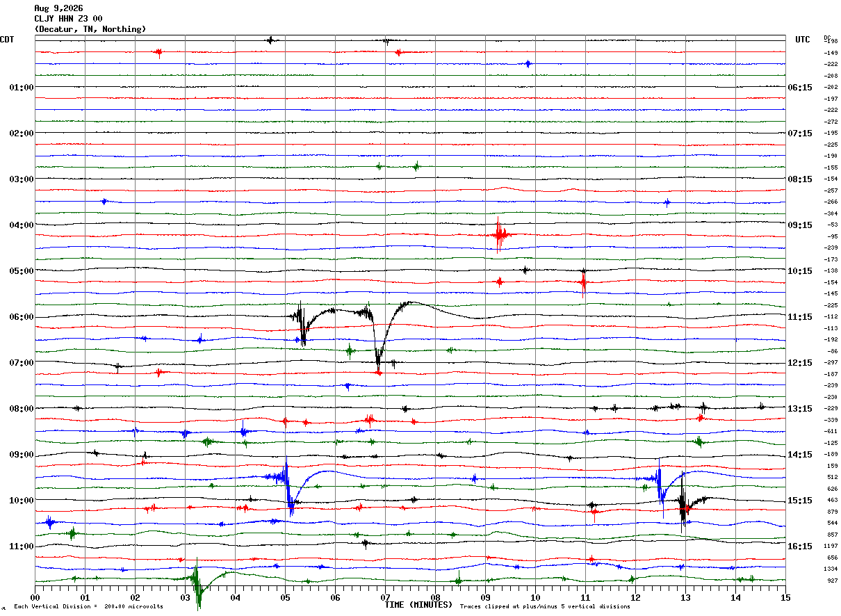
Task: Click the "TIME (MINUTES)" axis title
Action: [418, 605]
